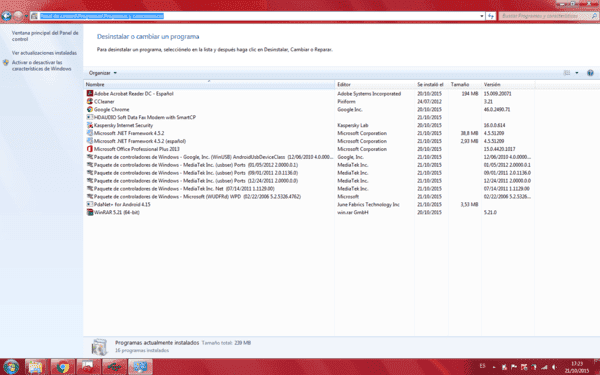
Task: Click the Google WinUSB driver package icon
Action: pos(90,157)
